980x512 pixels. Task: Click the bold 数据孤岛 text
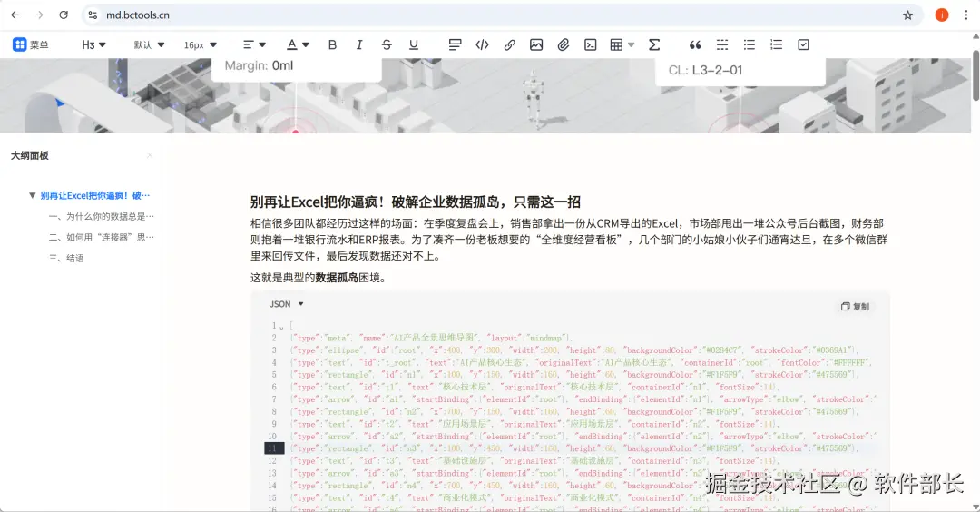(337, 277)
